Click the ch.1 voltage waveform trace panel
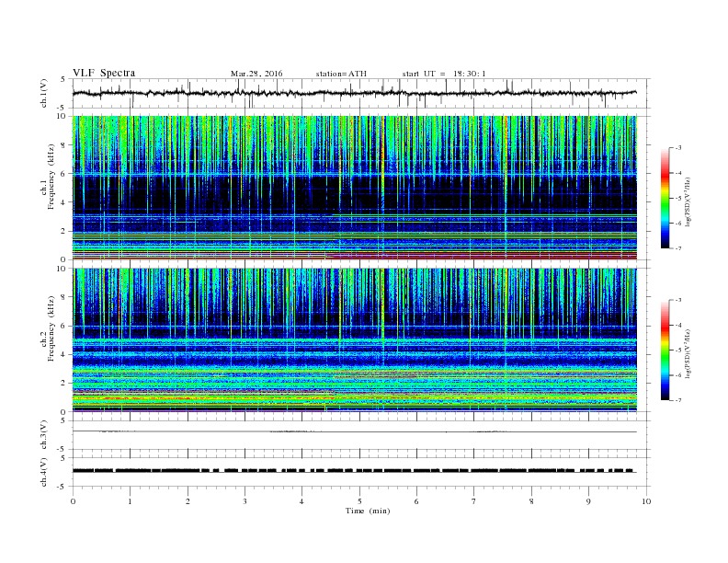Viewport: 728px width, 563px height. 361,93
